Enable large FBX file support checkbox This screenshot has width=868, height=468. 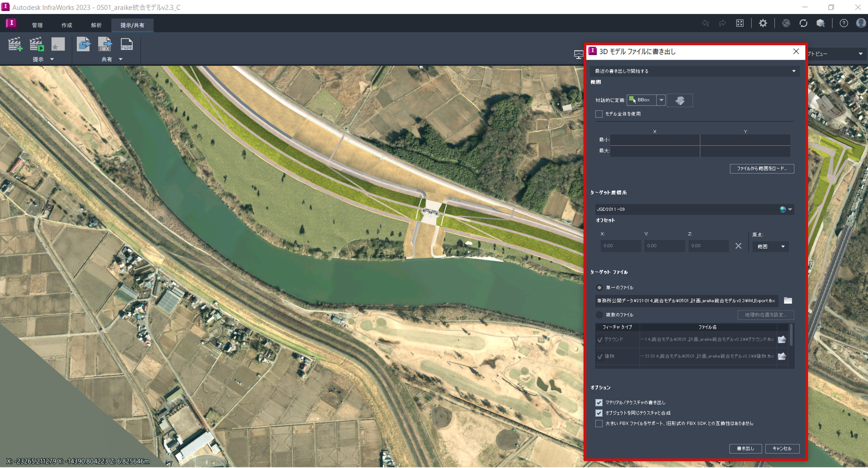click(x=599, y=423)
